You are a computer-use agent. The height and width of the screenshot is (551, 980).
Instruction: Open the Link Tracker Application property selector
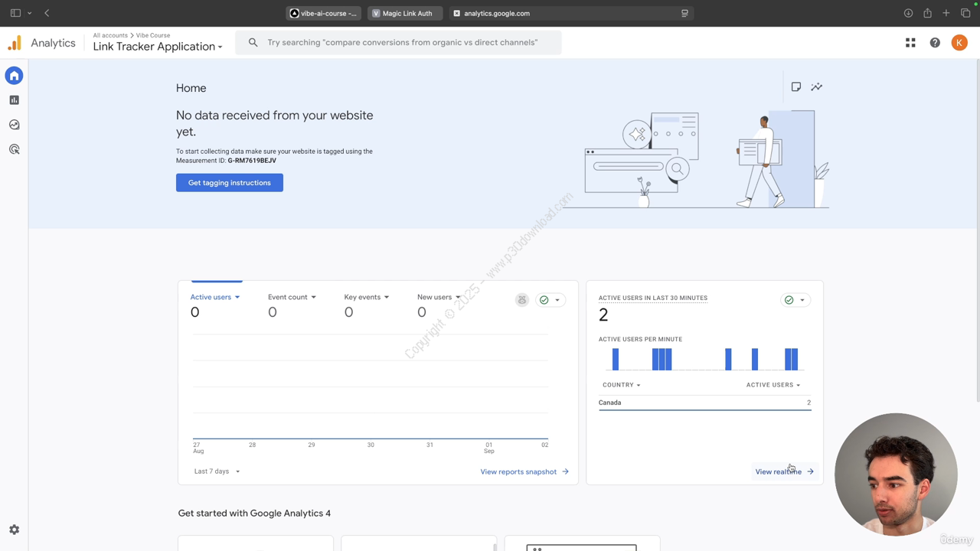pyautogui.click(x=158, y=47)
